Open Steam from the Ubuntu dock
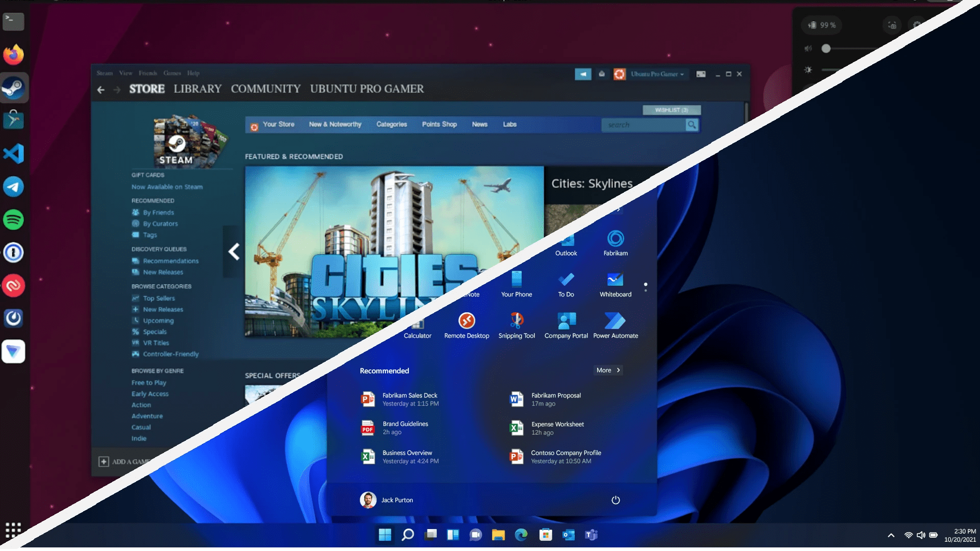This screenshot has width=980, height=551. coord(13,88)
